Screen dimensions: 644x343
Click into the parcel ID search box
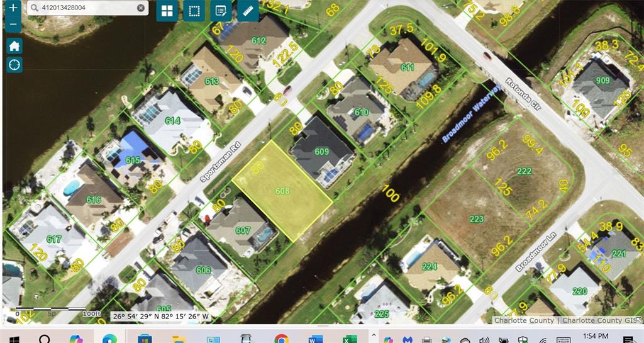tap(85, 8)
